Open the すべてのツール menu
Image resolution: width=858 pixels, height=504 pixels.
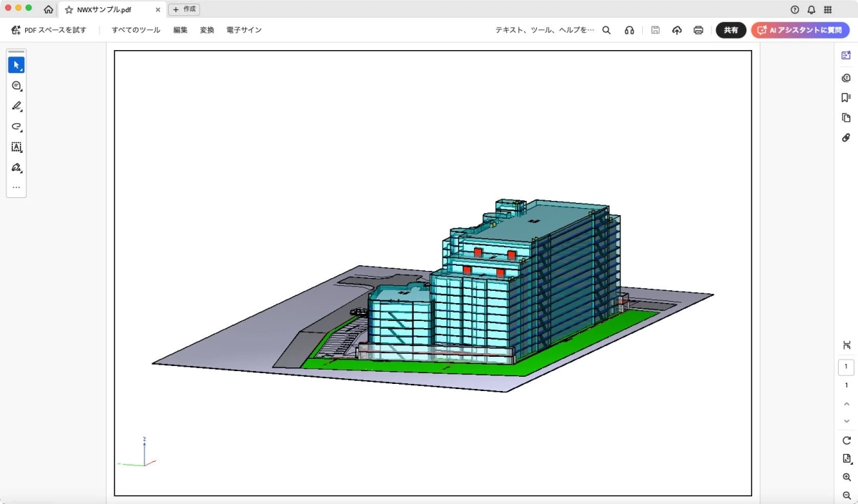pos(136,30)
